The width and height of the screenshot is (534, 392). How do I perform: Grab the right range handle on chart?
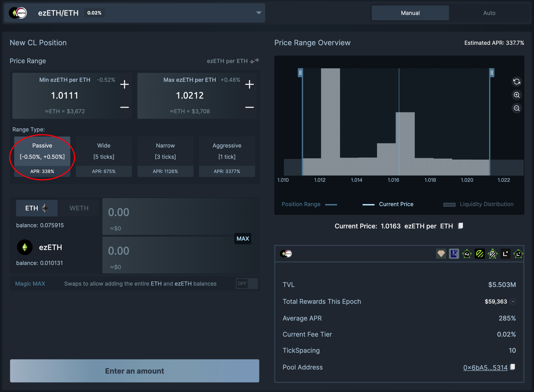point(492,73)
